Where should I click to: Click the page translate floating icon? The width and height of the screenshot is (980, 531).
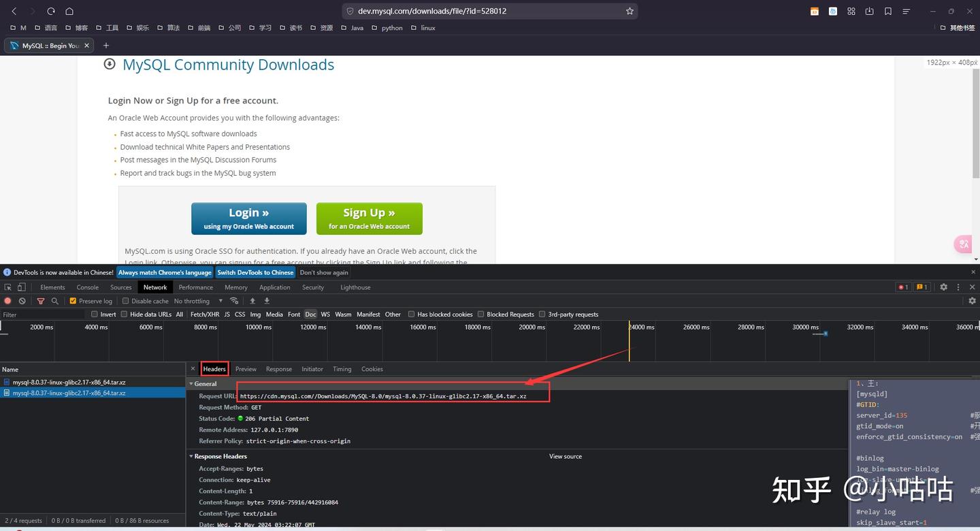tap(963, 244)
